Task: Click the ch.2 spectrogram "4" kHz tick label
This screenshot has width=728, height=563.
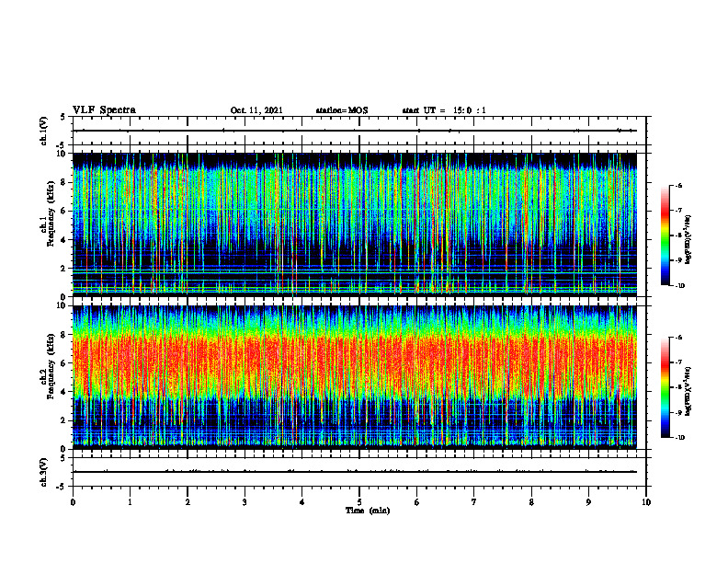Action: [x=63, y=392]
